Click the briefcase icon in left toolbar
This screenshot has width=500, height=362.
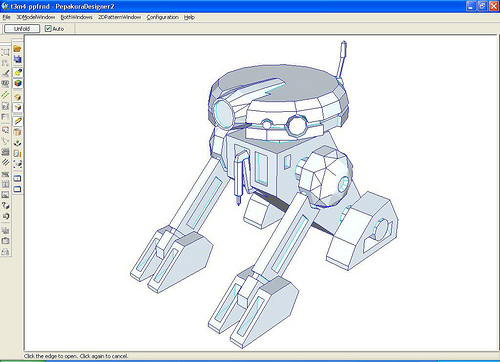pyautogui.click(x=5, y=241)
